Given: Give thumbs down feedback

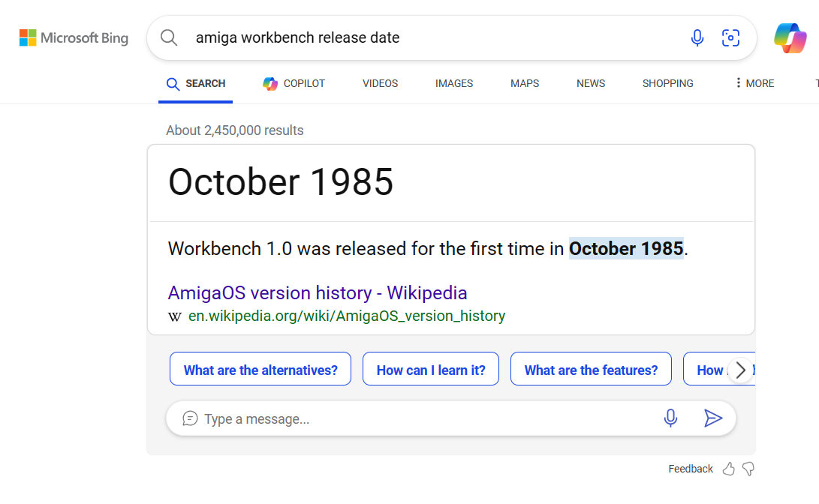Looking at the screenshot, I should [x=748, y=469].
